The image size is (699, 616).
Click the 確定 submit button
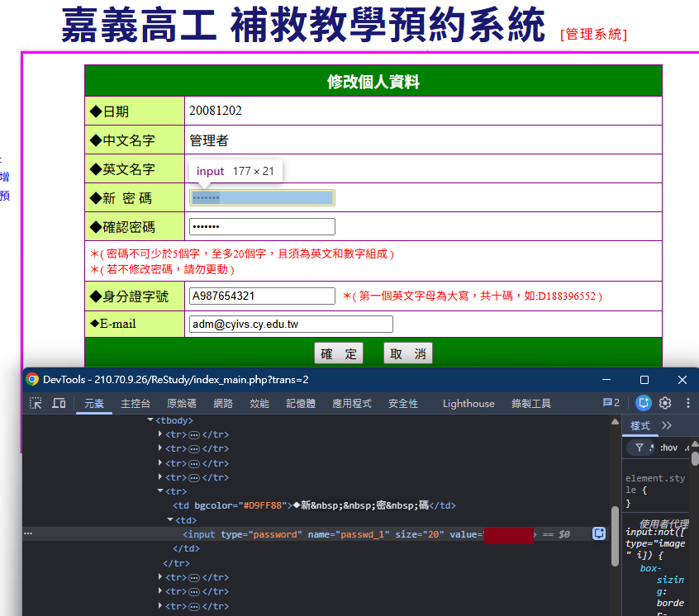(x=339, y=353)
